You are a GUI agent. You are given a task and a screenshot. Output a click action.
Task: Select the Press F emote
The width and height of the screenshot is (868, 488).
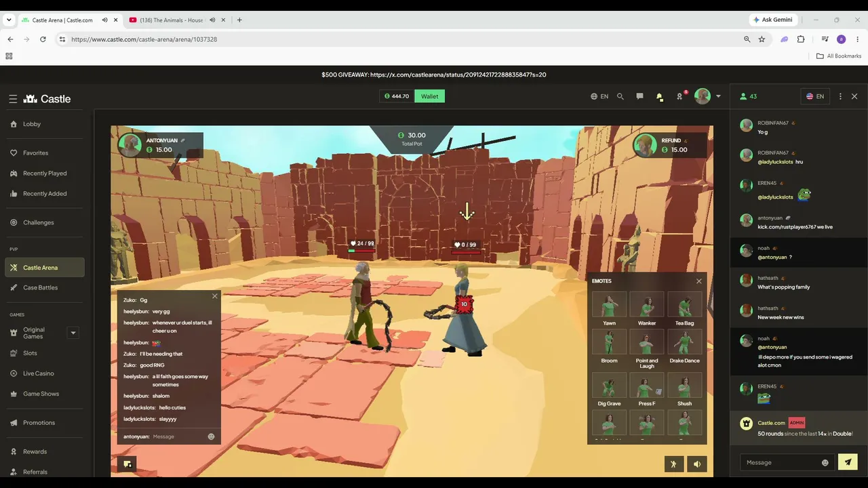647,389
